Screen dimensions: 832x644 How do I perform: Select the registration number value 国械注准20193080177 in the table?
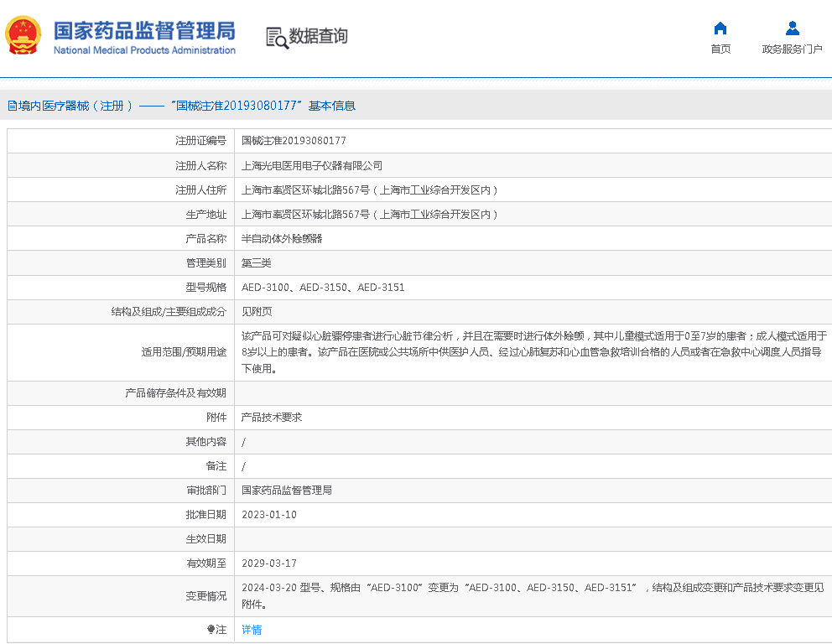click(294, 141)
